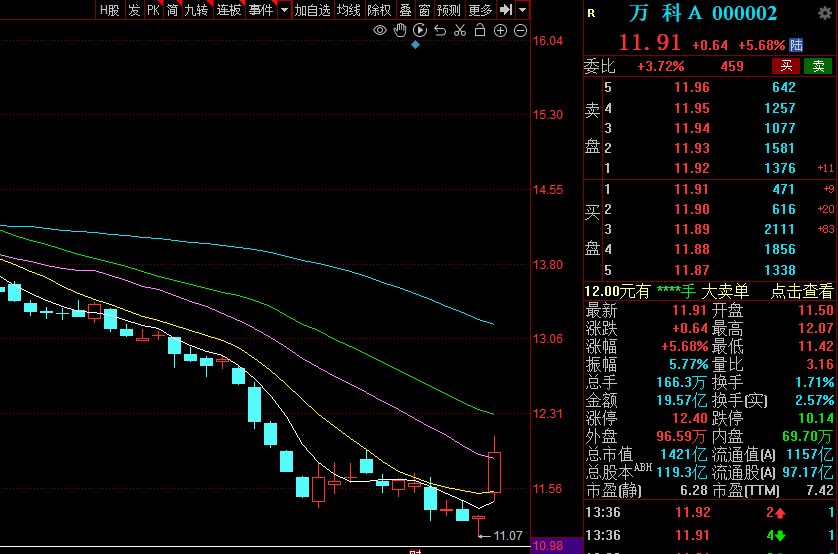Click the 13:36 trade tick at 11.92
Image resolution: width=838 pixels, height=554 pixels.
(711, 513)
